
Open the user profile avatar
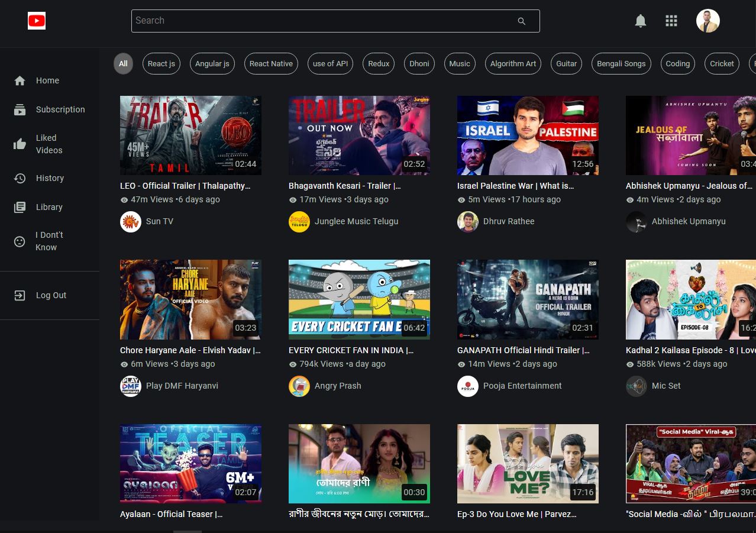[x=707, y=21]
